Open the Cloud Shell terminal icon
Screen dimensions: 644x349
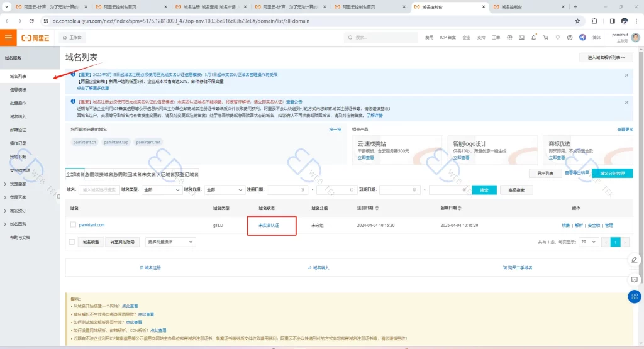(521, 37)
